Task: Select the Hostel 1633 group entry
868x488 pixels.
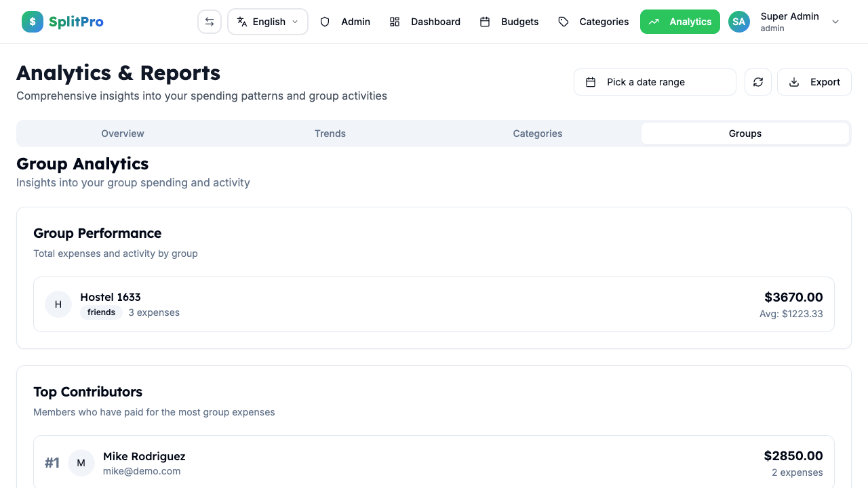Action: 434,304
